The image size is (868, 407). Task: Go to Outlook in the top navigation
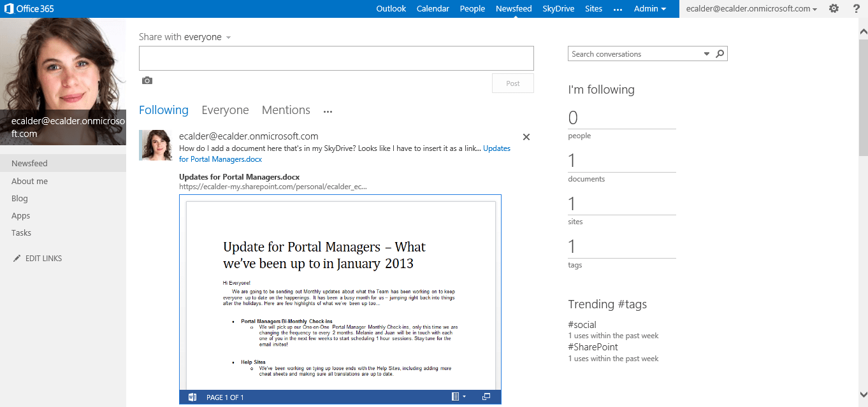pos(391,9)
